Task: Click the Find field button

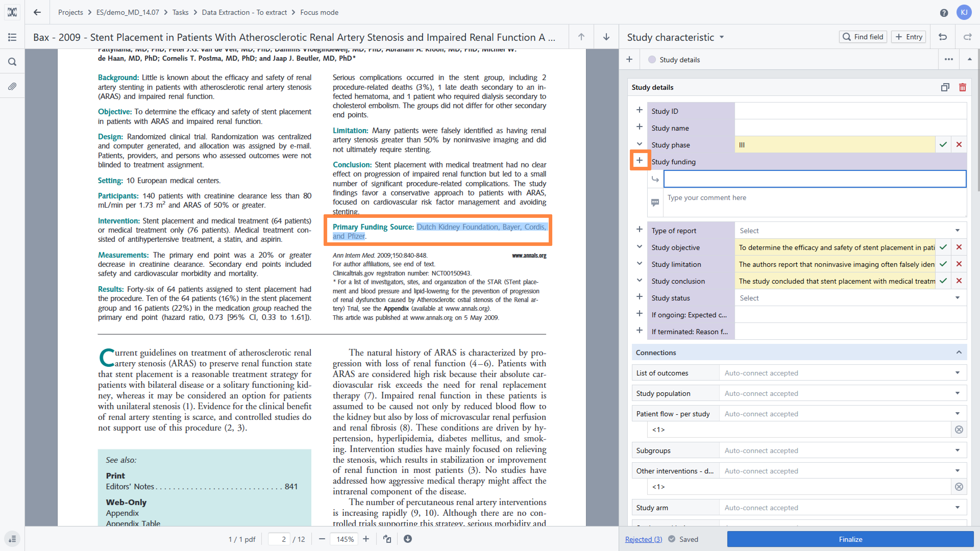Action: (863, 37)
